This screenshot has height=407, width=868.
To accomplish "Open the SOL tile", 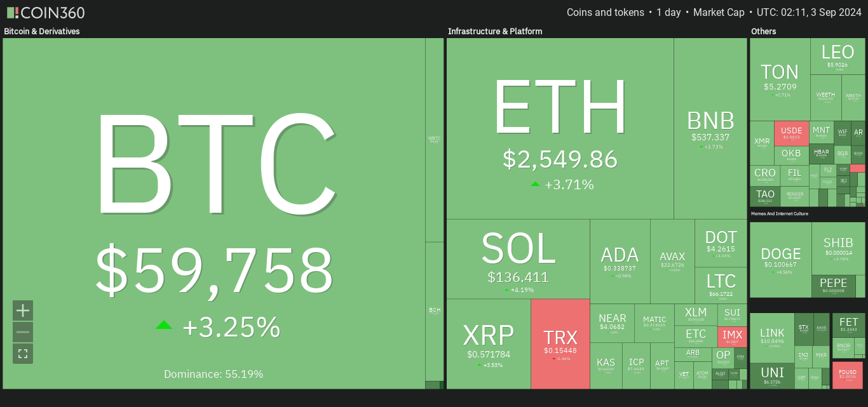I will pos(518,259).
